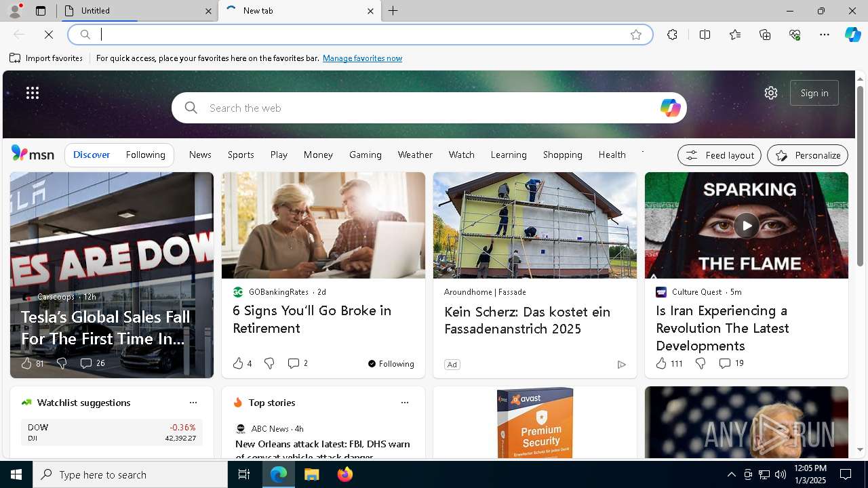
Task: Click Import favorites
Action: pos(46,58)
